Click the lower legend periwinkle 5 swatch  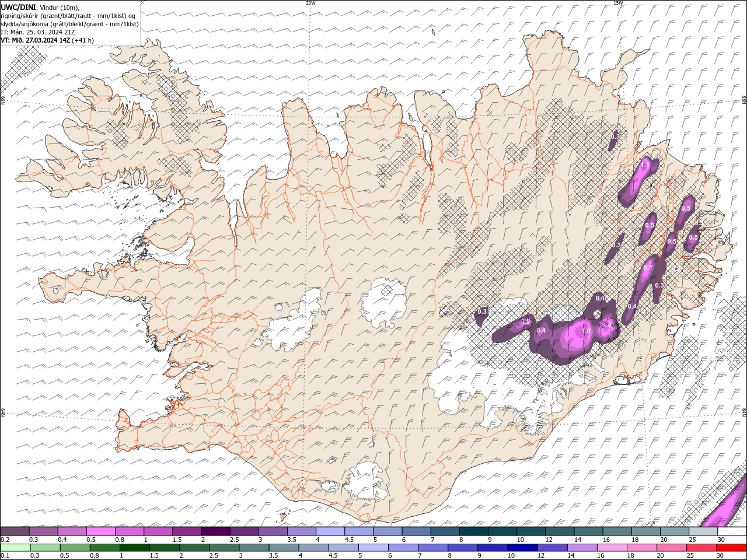[373, 547]
